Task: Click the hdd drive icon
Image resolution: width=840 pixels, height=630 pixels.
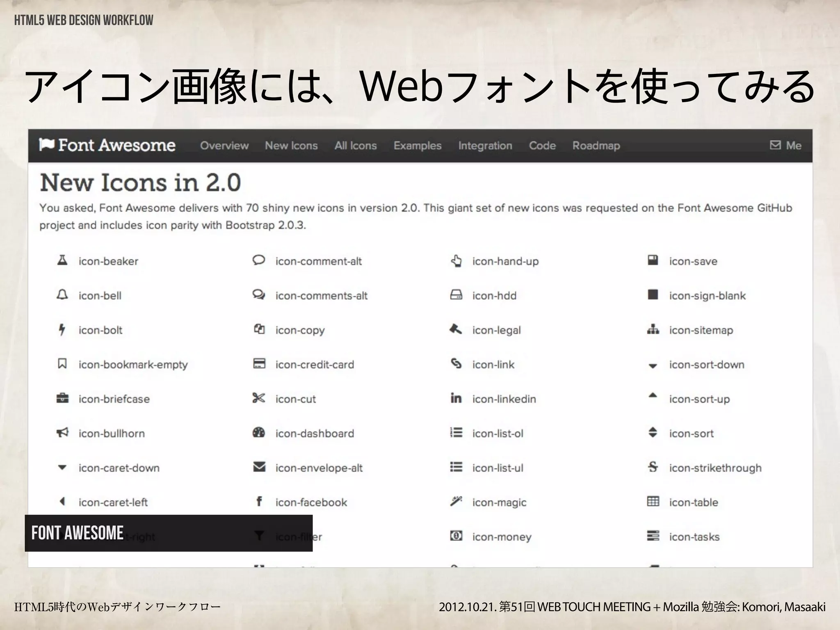Action: [456, 294]
